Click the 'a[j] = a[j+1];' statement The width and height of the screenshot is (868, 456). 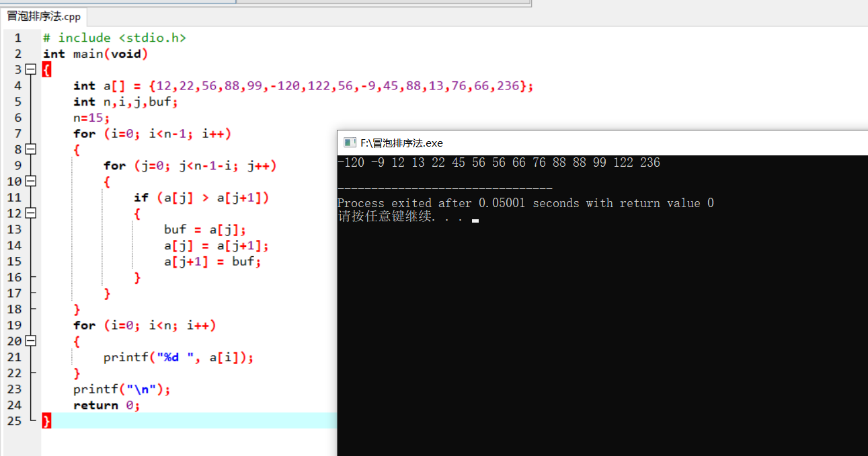[x=216, y=245]
